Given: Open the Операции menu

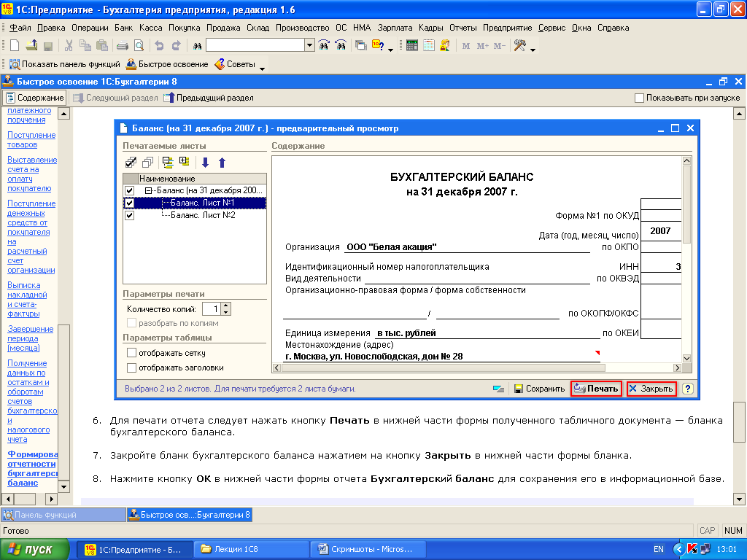Looking at the screenshot, I should 90,28.
